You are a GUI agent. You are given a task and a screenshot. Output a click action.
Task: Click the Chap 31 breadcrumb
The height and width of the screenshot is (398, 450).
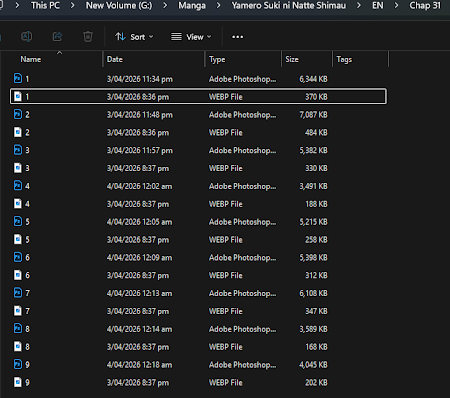(425, 5)
